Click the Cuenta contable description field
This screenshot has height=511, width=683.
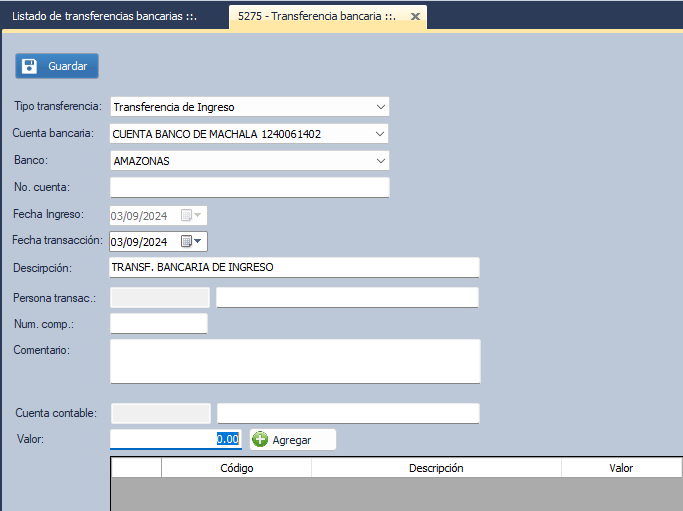tap(347, 413)
